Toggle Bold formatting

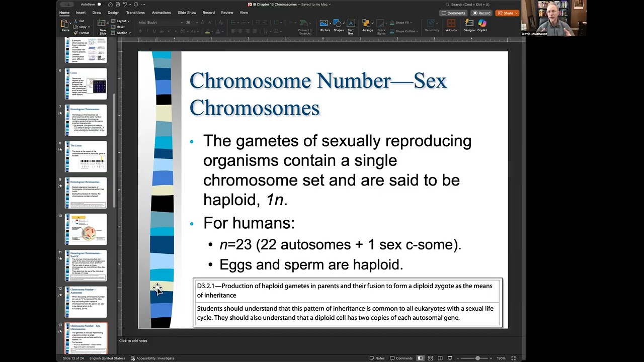[140, 31]
